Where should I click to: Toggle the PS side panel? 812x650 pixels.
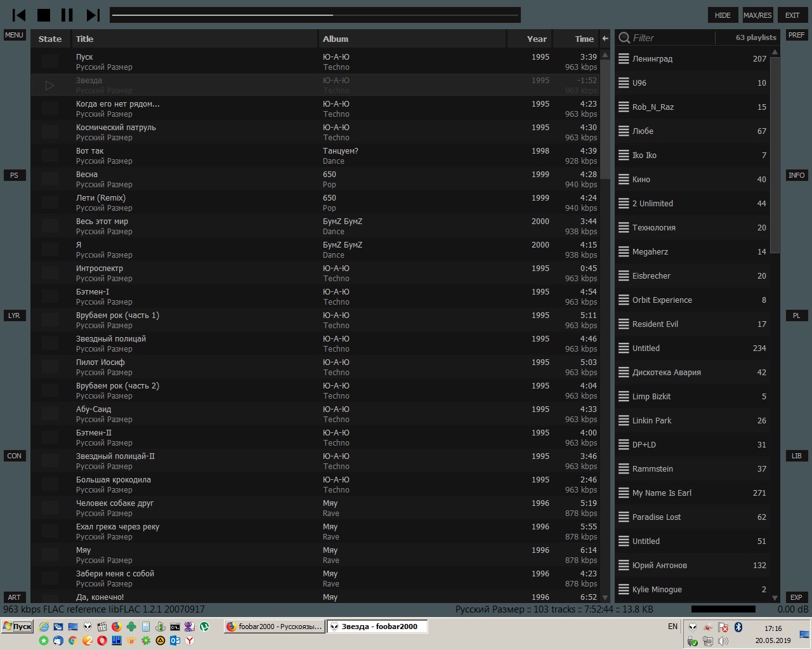[x=14, y=175]
